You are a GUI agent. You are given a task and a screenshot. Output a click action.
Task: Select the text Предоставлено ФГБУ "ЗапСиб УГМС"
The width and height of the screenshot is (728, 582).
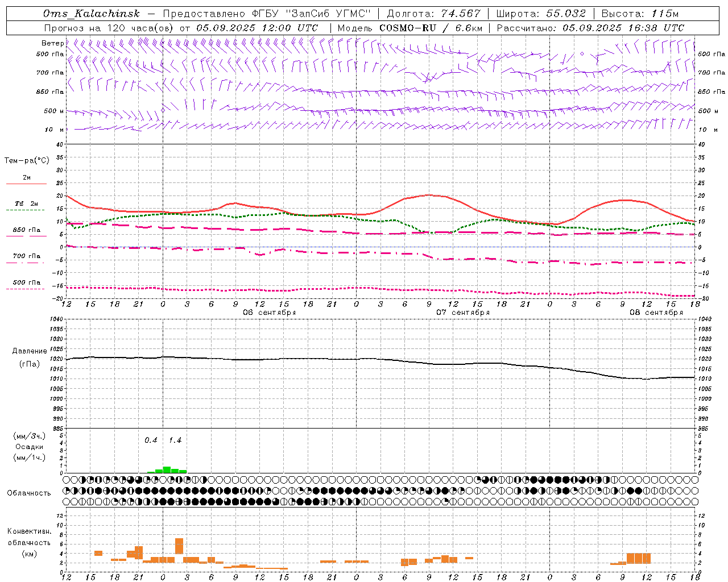point(266,14)
